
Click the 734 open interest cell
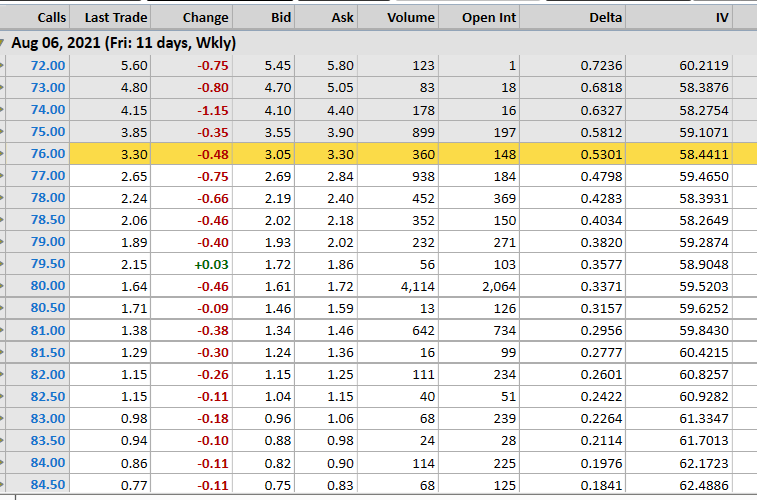(505, 331)
